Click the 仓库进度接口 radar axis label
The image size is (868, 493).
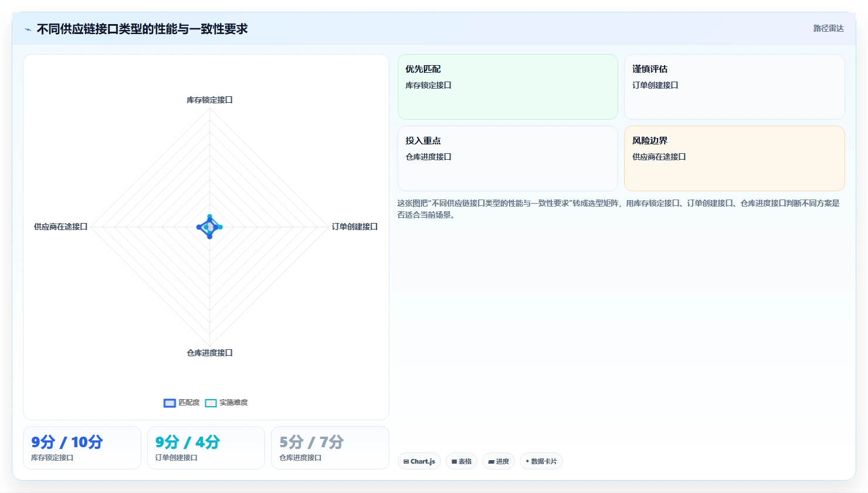209,353
